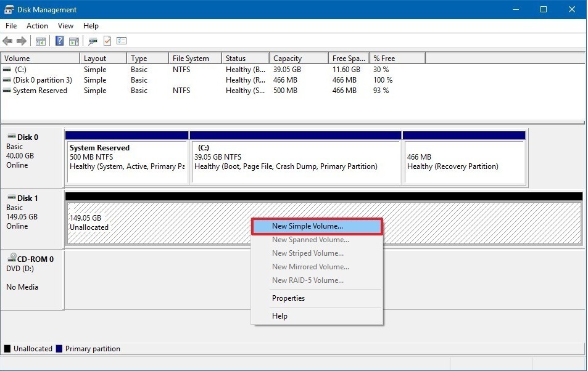Click the checkmark document toolbar icon
Image resolution: width=588 pixels, height=371 pixels.
pos(106,41)
